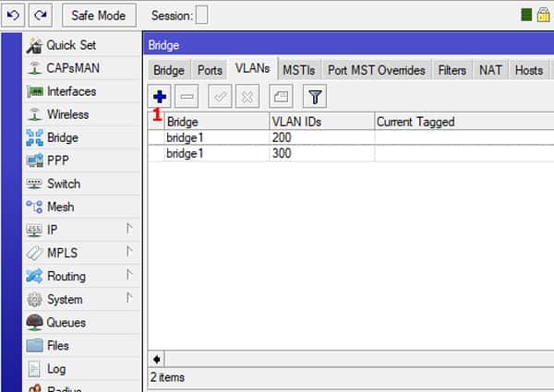Expand IP submenu arrow
The image size is (554, 392).
[x=129, y=230]
